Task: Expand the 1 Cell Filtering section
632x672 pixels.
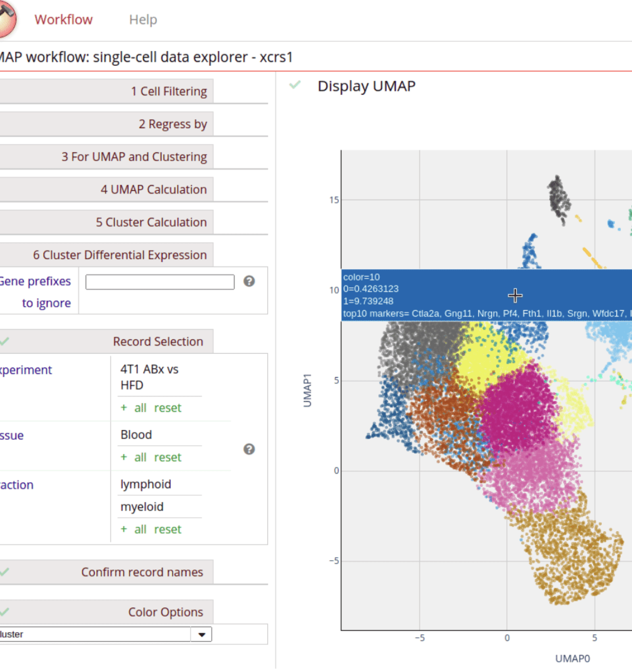Action: tap(106, 91)
